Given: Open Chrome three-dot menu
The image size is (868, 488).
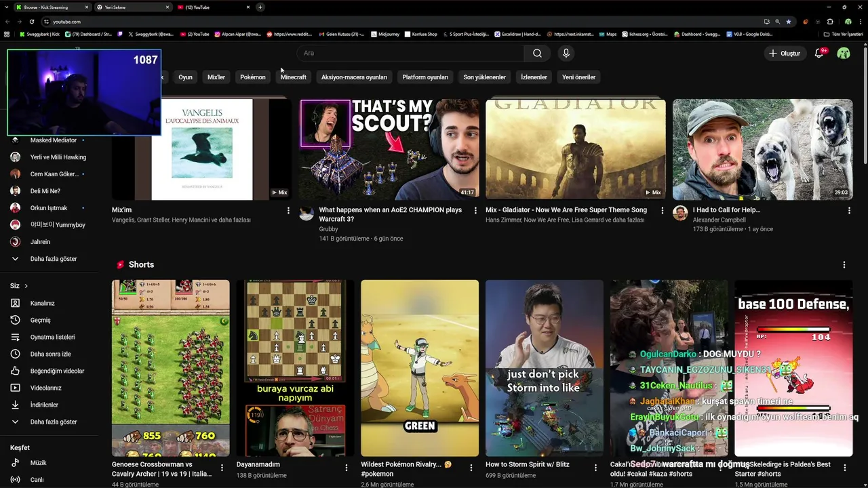Looking at the screenshot, I should (x=860, y=22).
